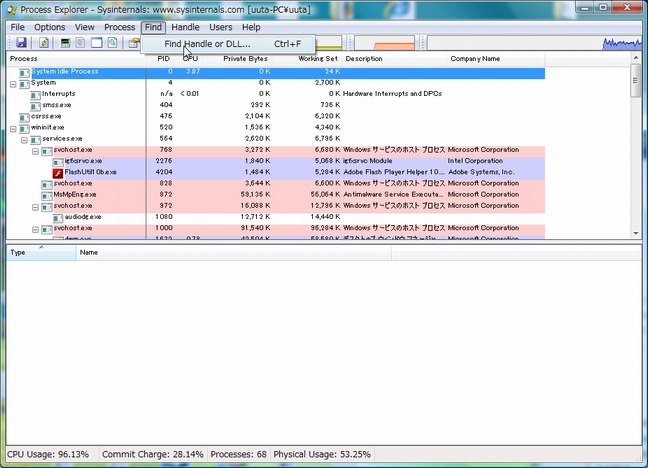This screenshot has height=468, width=648.
Task: Click the Refresh Now toolbar icon
Action: pos(44,43)
